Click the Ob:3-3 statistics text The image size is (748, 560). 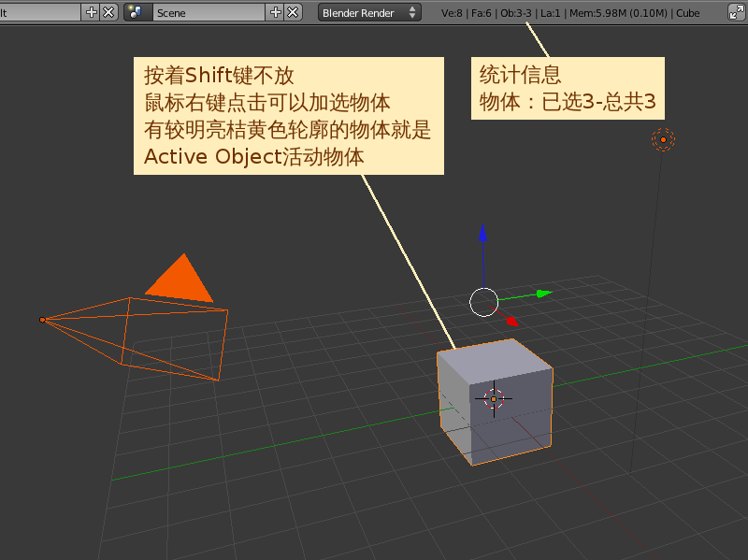point(516,13)
